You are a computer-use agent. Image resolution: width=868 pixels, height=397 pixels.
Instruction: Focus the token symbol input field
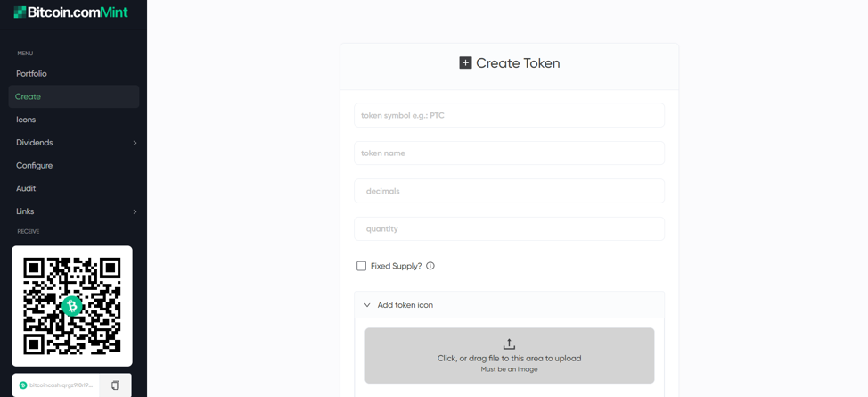coord(509,115)
